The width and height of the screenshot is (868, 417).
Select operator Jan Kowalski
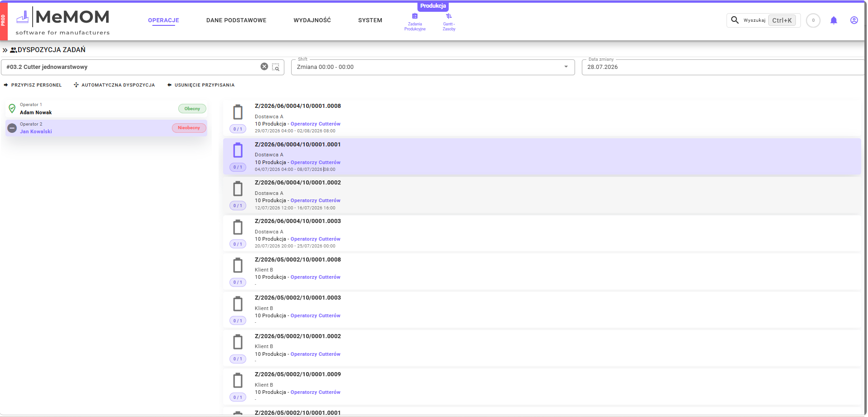tap(106, 128)
